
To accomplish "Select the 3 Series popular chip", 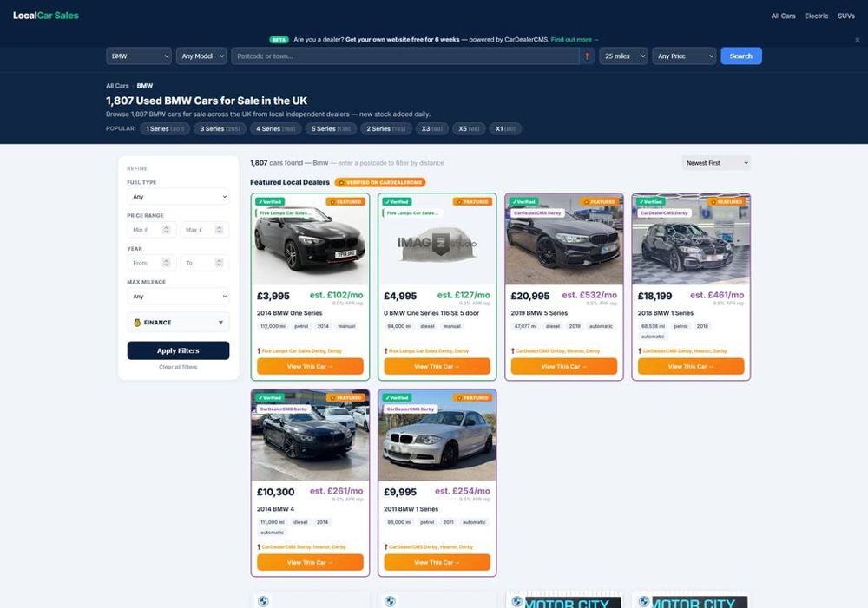I will click(x=220, y=129).
